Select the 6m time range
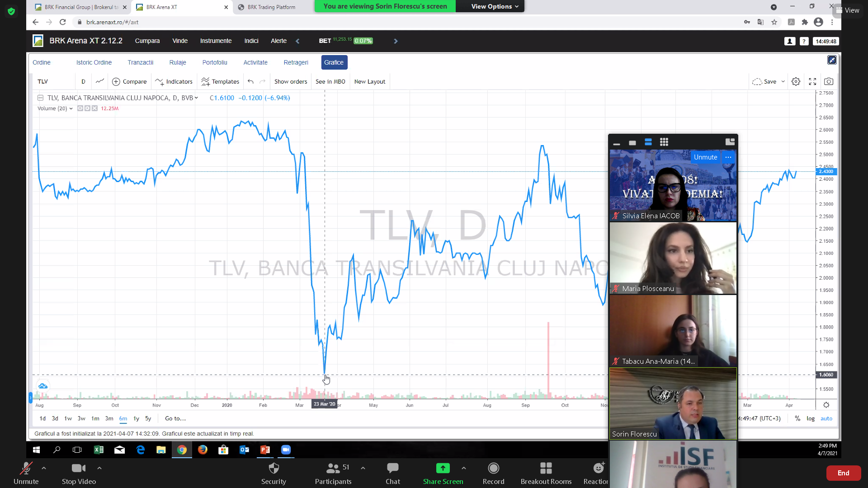The width and height of the screenshot is (868, 488). 123,418
